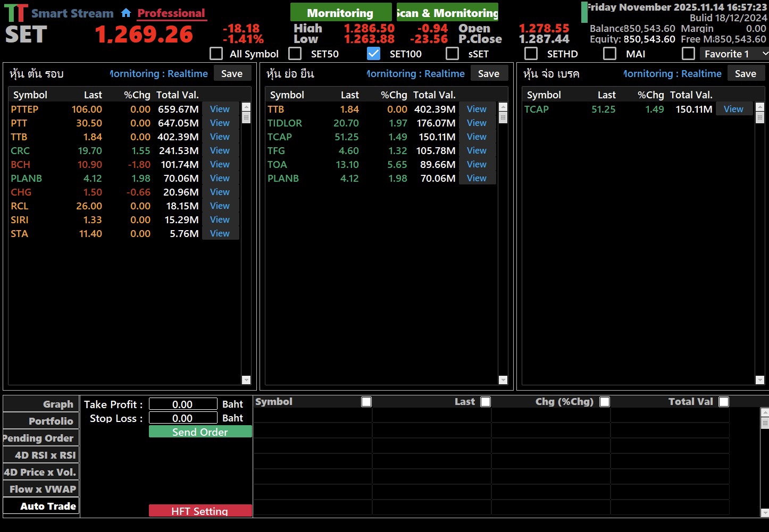The width and height of the screenshot is (769, 532).
Task: Click the Take Profit input field
Action: point(183,404)
